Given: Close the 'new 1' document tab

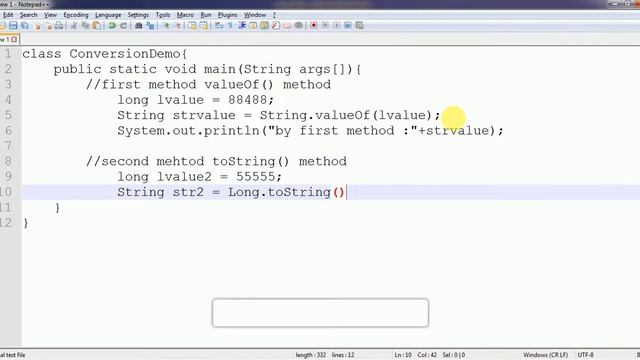Looking at the screenshot, I should [x=14, y=40].
